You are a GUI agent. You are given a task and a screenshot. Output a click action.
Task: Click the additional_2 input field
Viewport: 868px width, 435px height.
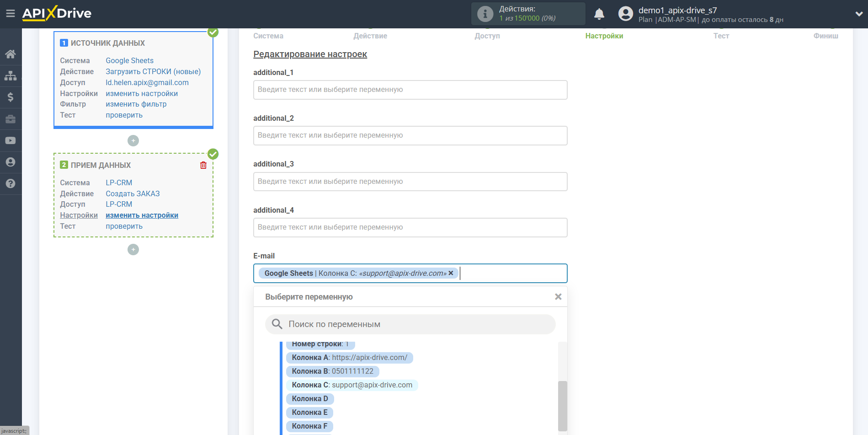410,135
